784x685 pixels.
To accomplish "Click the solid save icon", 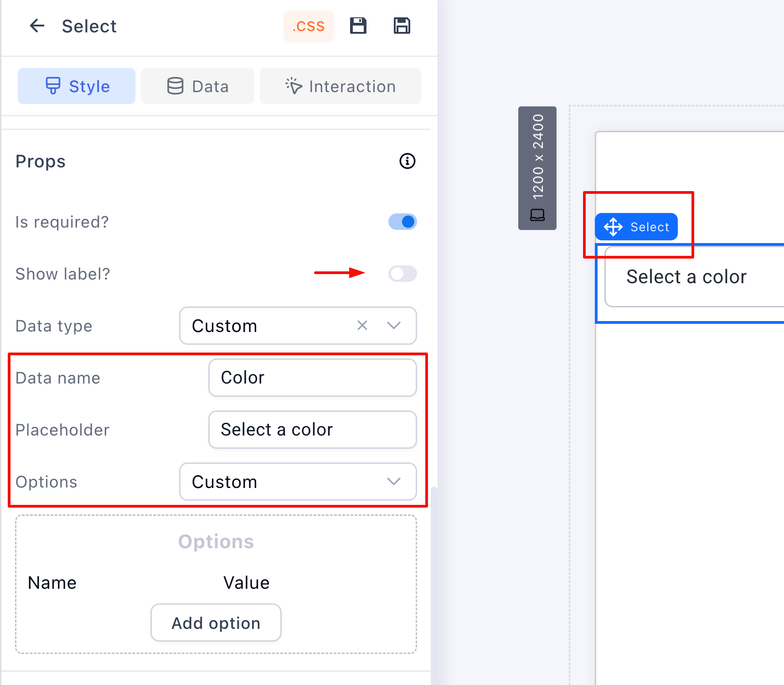I will point(358,26).
